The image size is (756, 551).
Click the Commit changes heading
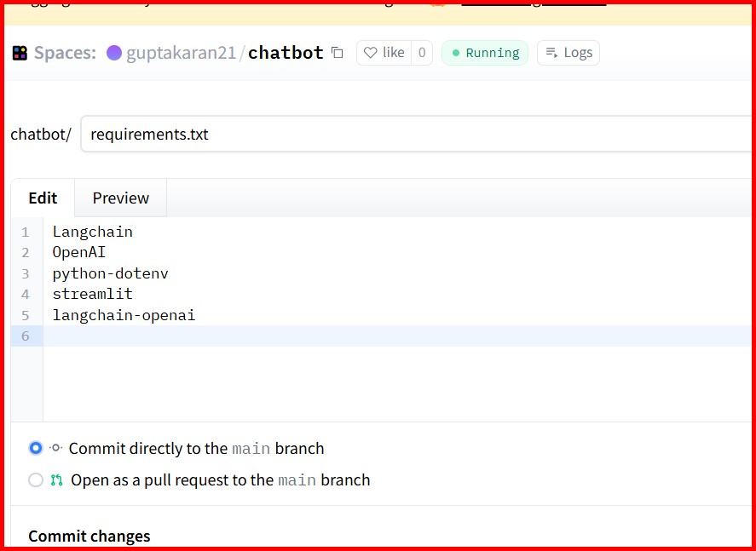point(89,536)
